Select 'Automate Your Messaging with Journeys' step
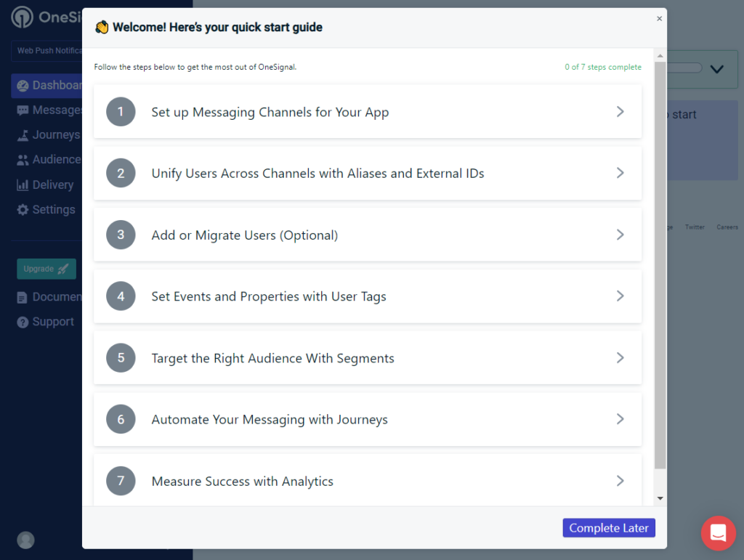This screenshot has width=744, height=560. tap(368, 419)
